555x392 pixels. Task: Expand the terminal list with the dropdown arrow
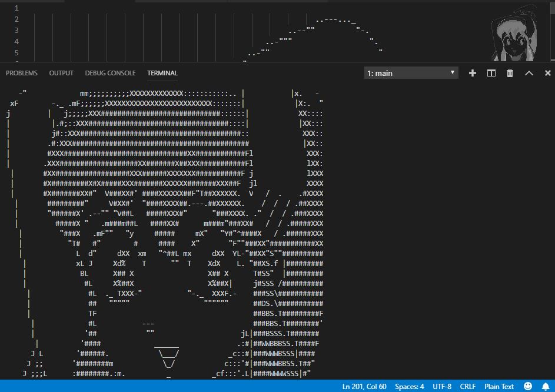coord(452,72)
